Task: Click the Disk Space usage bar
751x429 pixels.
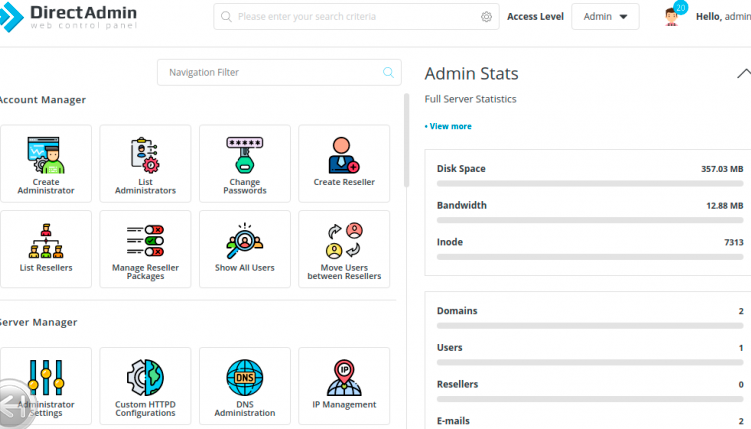Action: pos(589,184)
